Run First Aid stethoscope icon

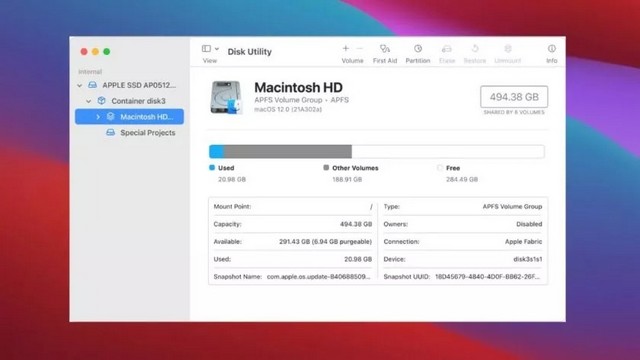pos(384,49)
